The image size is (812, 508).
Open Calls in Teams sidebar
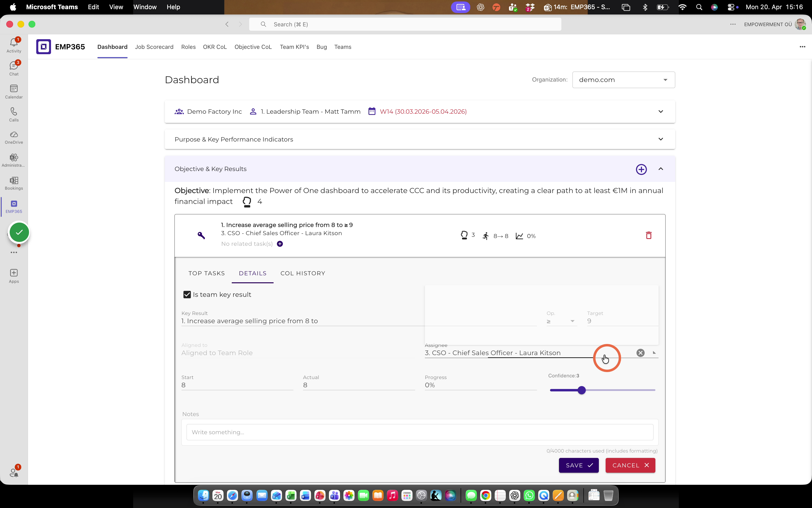[14, 114]
